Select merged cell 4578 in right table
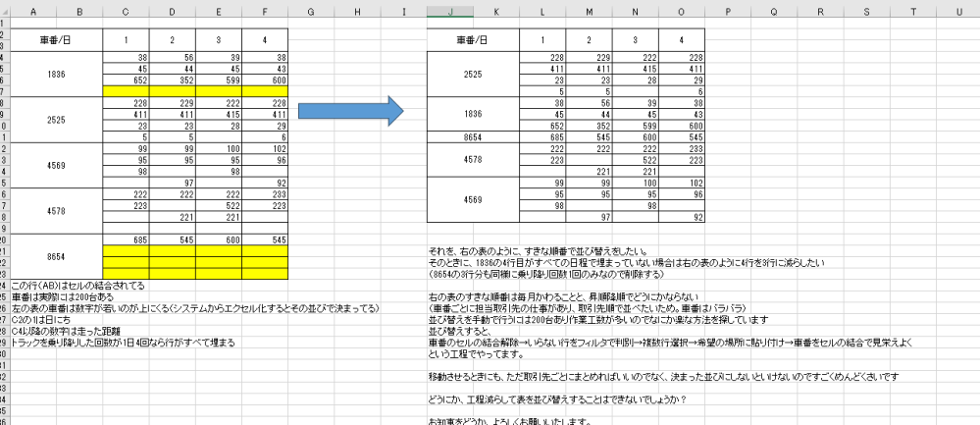The image size is (980, 425). point(473,154)
